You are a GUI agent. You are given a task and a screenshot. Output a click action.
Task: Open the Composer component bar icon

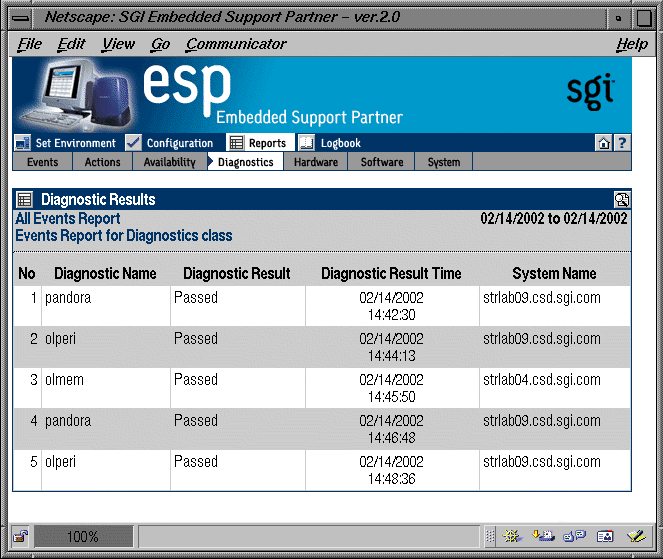[636, 536]
